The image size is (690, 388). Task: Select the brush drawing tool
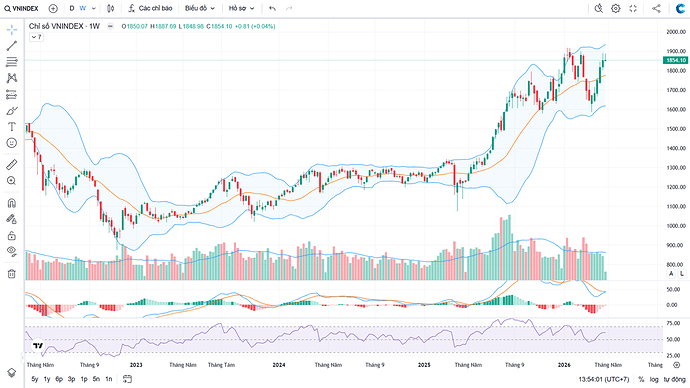pyautogui.click(x=12, y=110)
